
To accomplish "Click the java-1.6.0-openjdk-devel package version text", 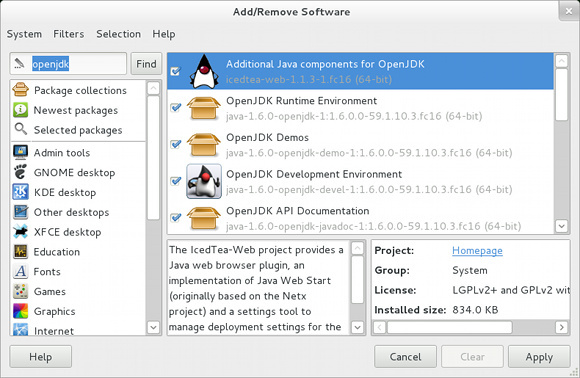I will 369,189.
